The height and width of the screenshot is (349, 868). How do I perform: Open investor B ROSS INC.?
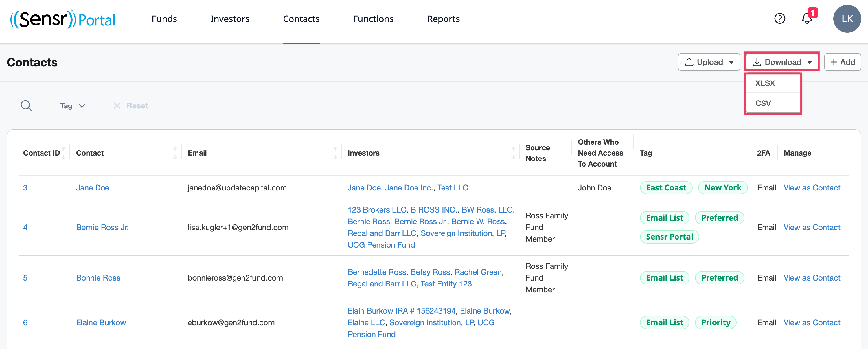click(x=434, y=210)
